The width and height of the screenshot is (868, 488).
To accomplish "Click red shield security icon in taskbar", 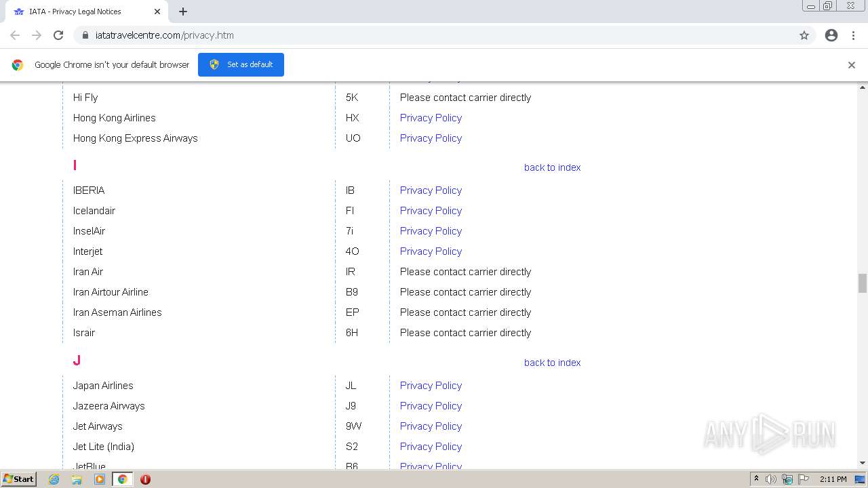I will (x=145, y=479).
